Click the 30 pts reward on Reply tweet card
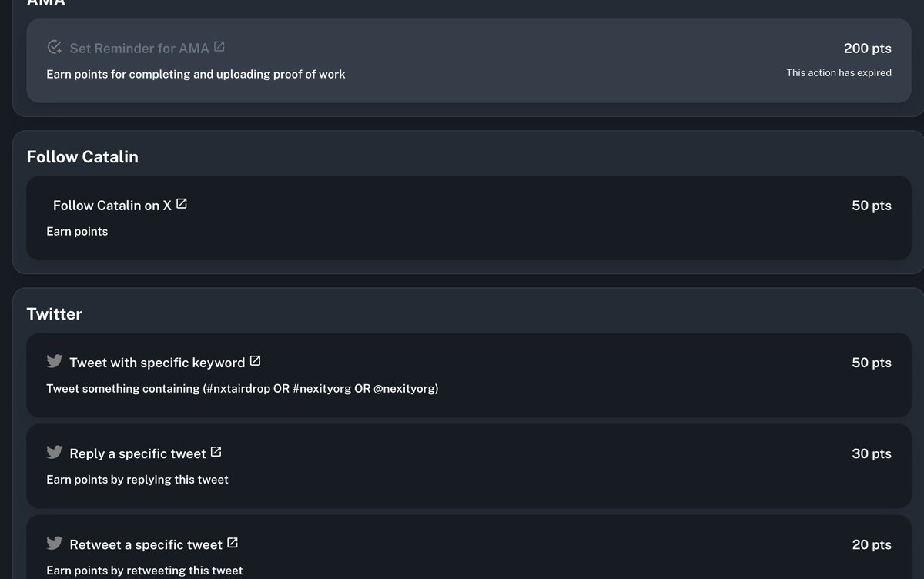The image size is (924, 579). point(872,453)
